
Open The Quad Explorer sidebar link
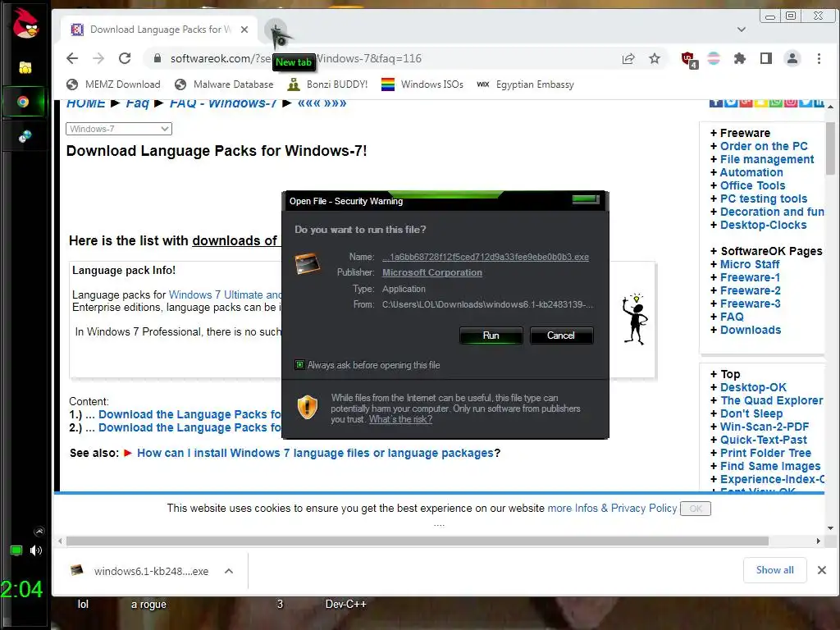[x=771, y=400]
